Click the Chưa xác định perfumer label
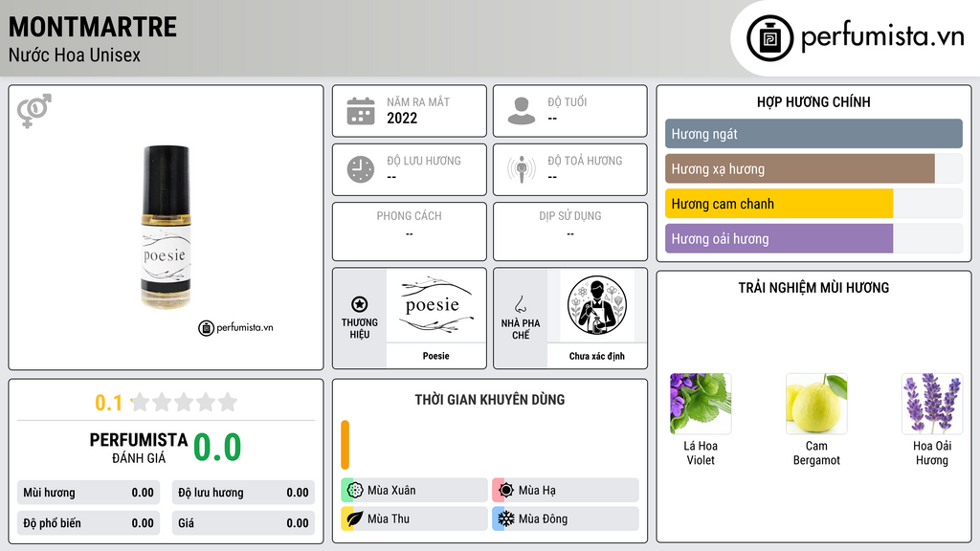Screen dimensions: 980x551 tap(597, 356)
